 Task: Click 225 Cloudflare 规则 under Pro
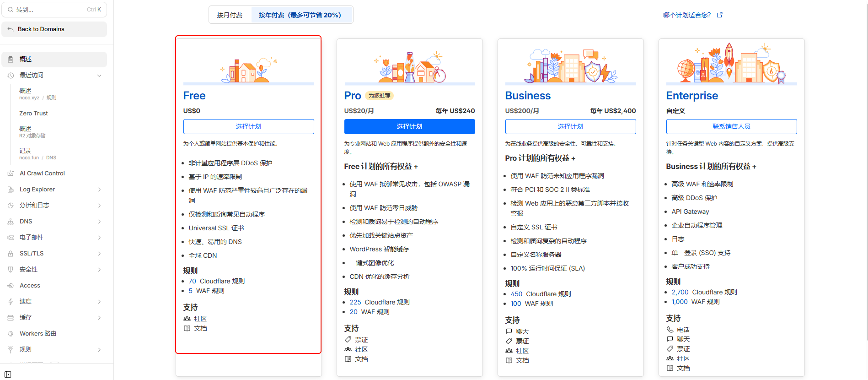tap(380, 302)
